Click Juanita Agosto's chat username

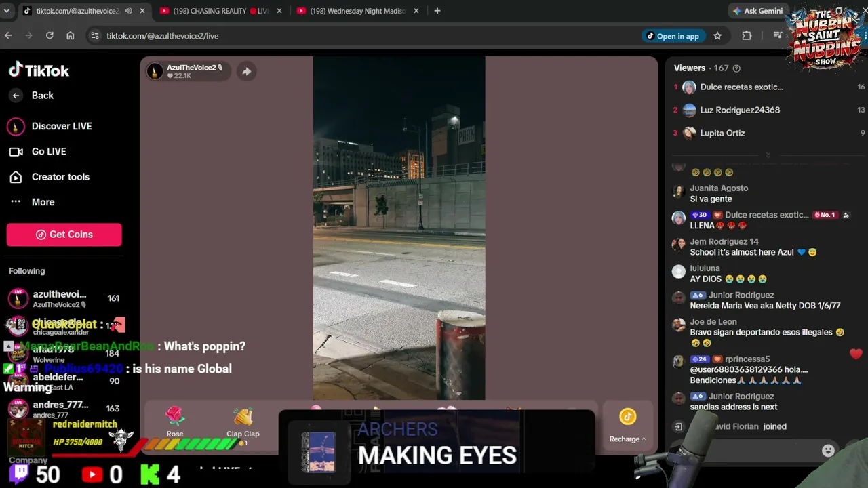pyautogui.click(x=719, y=188)
